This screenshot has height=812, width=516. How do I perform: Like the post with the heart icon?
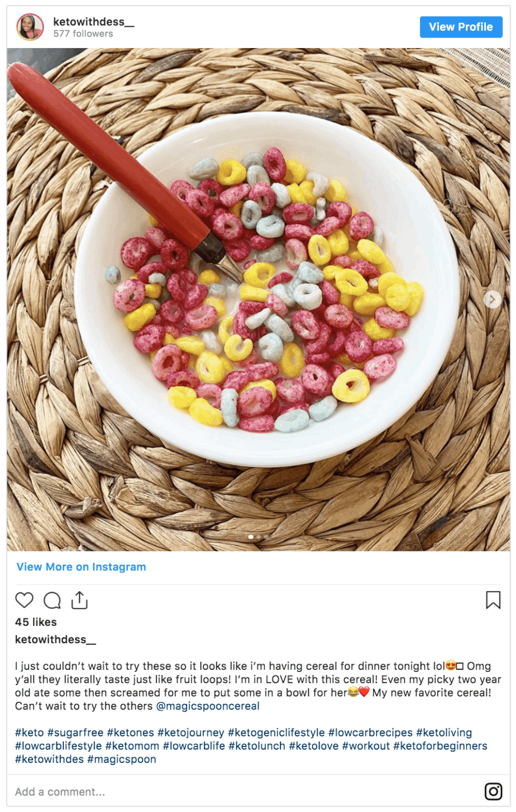tap(24, 600)
